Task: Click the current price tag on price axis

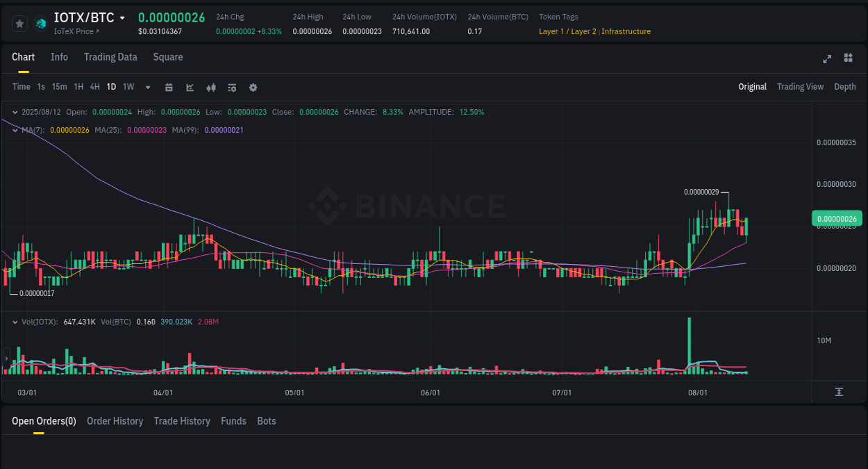Action: pos(836,218)
